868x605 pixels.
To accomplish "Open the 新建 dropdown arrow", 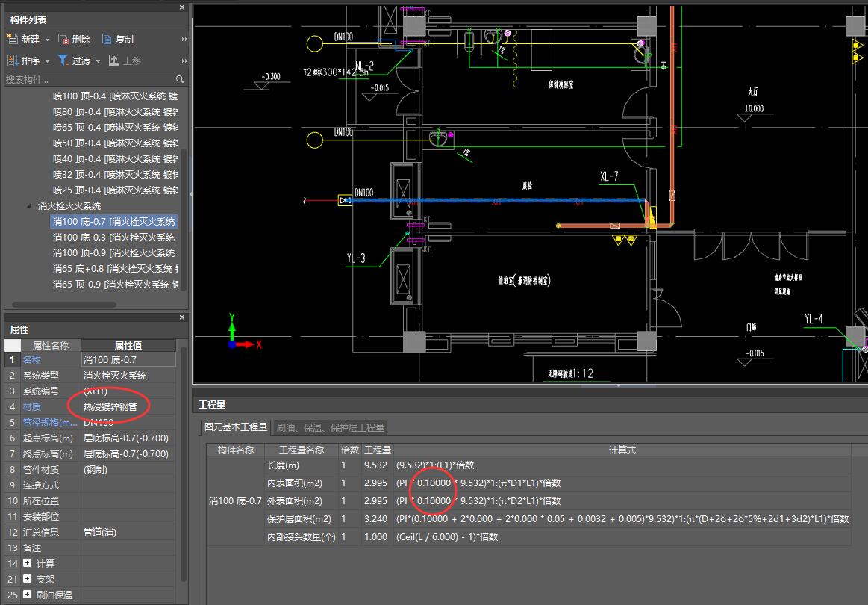I will tap(47, 40).
